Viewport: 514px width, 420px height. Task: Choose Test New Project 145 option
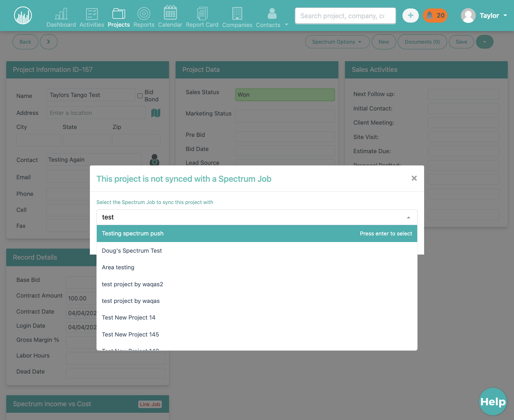[x=257, y=334]
